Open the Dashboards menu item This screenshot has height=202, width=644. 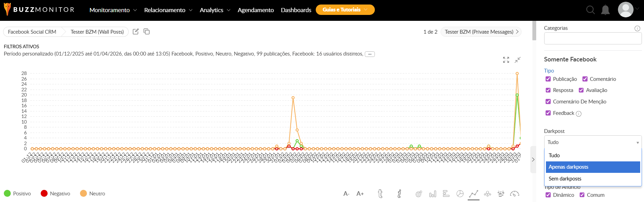(296, 10)
